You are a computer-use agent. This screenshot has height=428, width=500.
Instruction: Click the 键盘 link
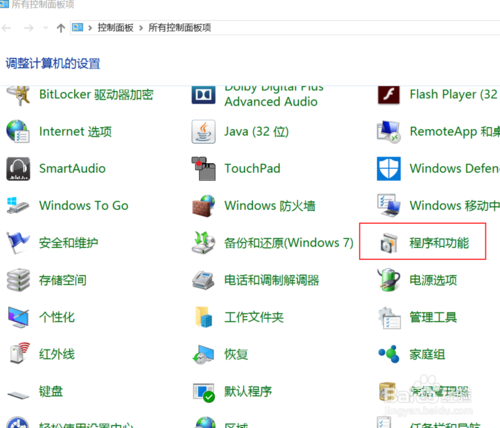click(x=51, y=391)
